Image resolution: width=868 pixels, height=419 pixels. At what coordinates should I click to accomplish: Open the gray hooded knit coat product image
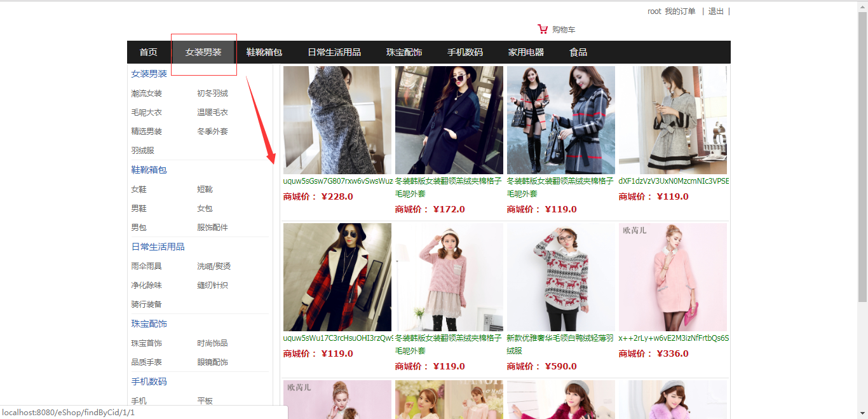[337, 120]
